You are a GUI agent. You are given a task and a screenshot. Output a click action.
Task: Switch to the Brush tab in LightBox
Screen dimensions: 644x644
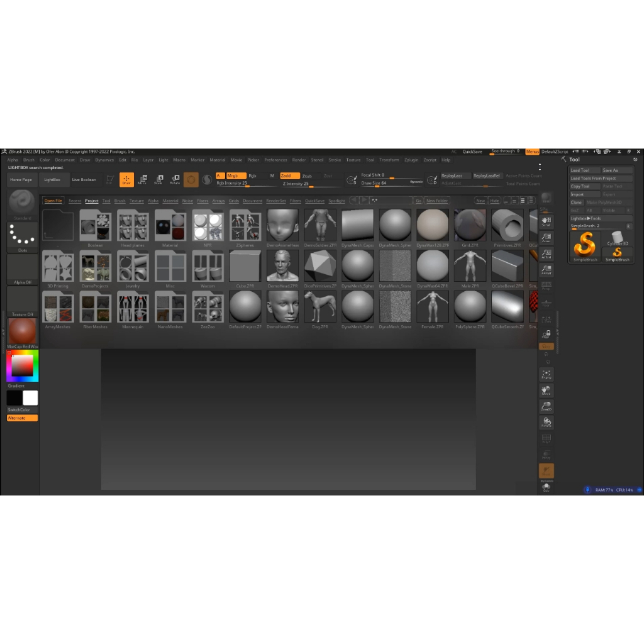click(119, 201)
